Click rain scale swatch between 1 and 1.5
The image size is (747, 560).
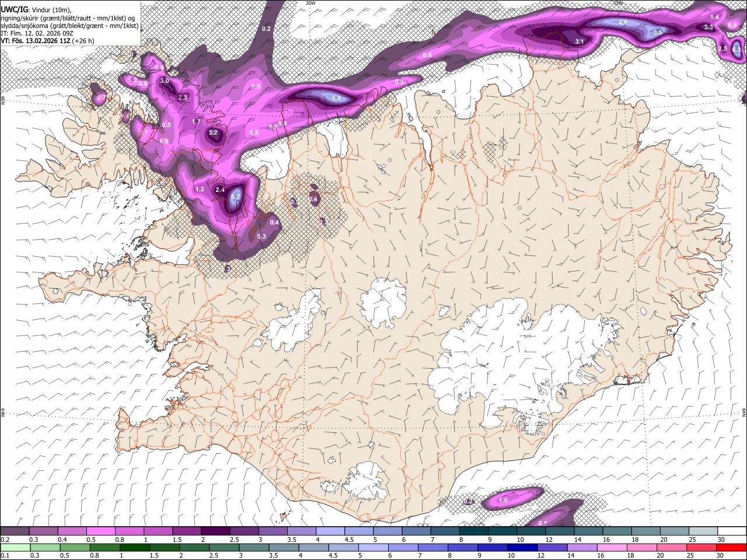click(135, 547)
